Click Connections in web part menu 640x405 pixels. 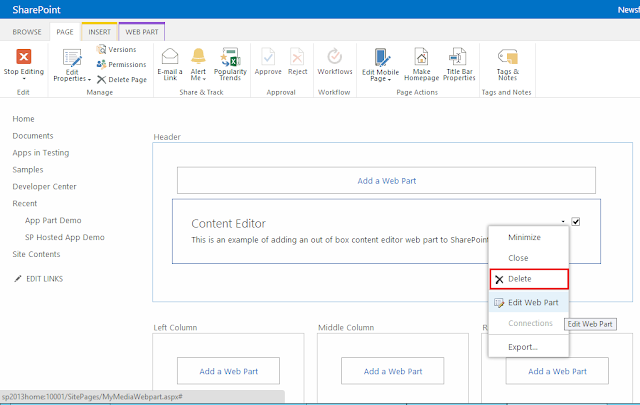coord(529,323)
